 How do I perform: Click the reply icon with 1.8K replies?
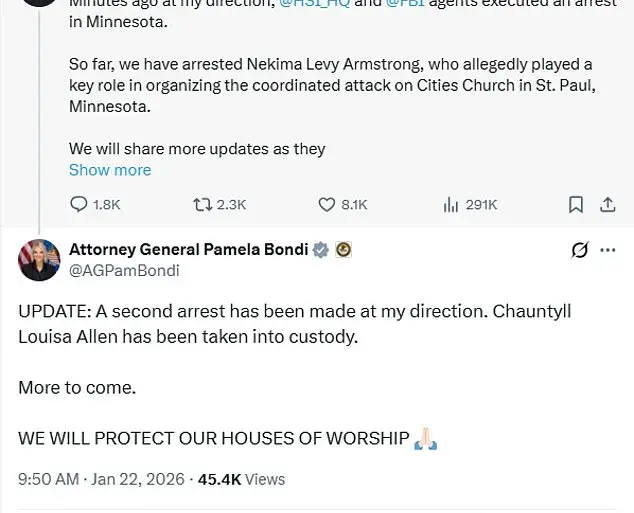click(80, 204)
